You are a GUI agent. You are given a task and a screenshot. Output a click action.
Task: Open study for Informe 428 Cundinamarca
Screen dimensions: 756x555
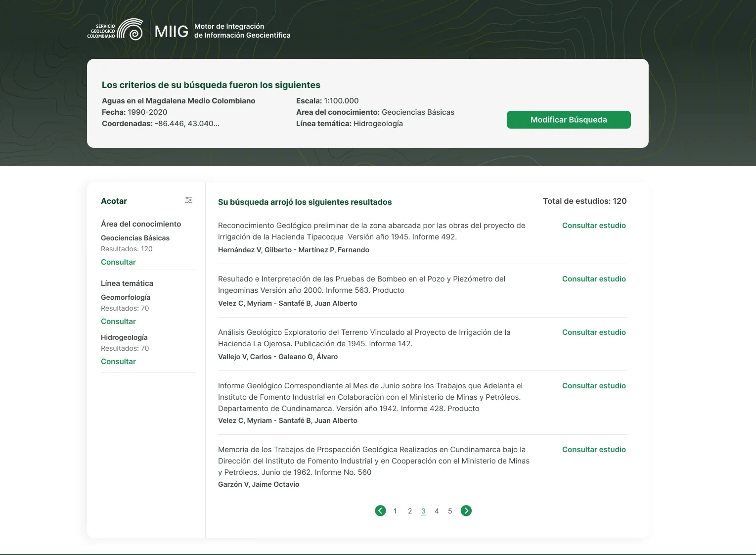tap(594, 386)
